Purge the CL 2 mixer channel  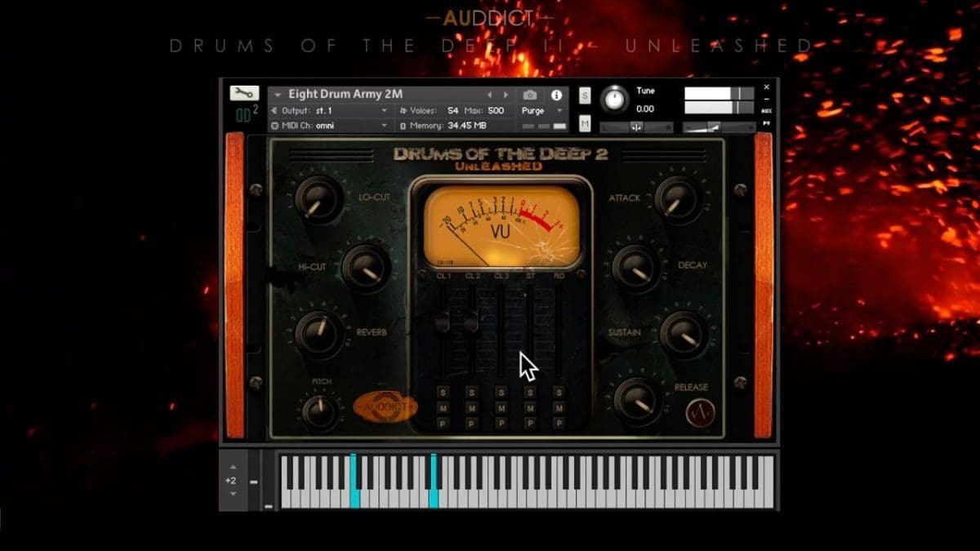tap(471, 424)
